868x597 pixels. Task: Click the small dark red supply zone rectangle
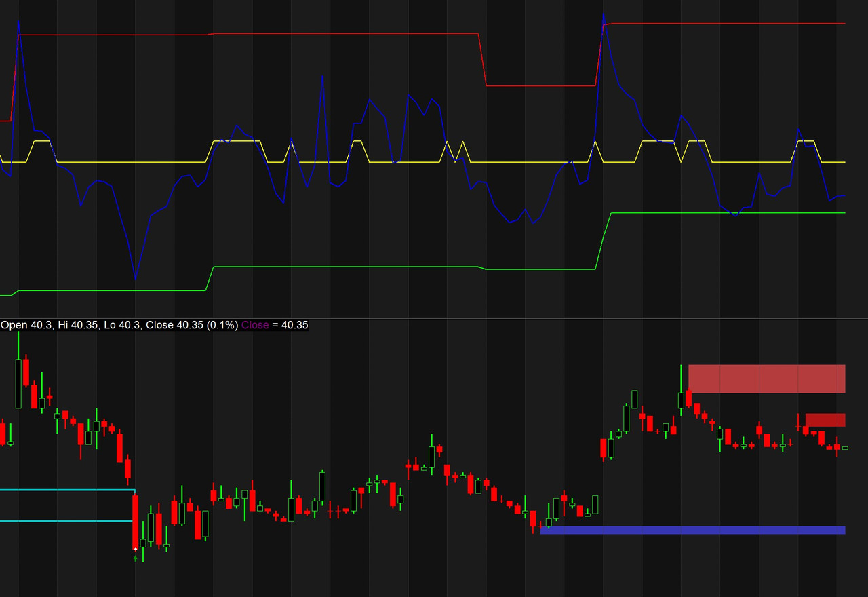825,420
